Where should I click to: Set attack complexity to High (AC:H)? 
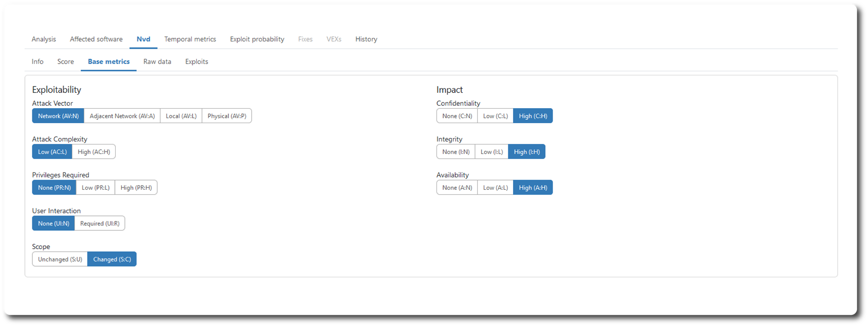pyautogui.click(x=94, y=152)
